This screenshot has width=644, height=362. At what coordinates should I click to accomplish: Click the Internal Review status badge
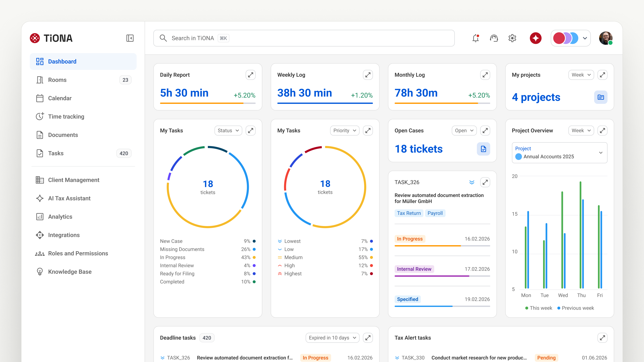[x=414, y=269]
